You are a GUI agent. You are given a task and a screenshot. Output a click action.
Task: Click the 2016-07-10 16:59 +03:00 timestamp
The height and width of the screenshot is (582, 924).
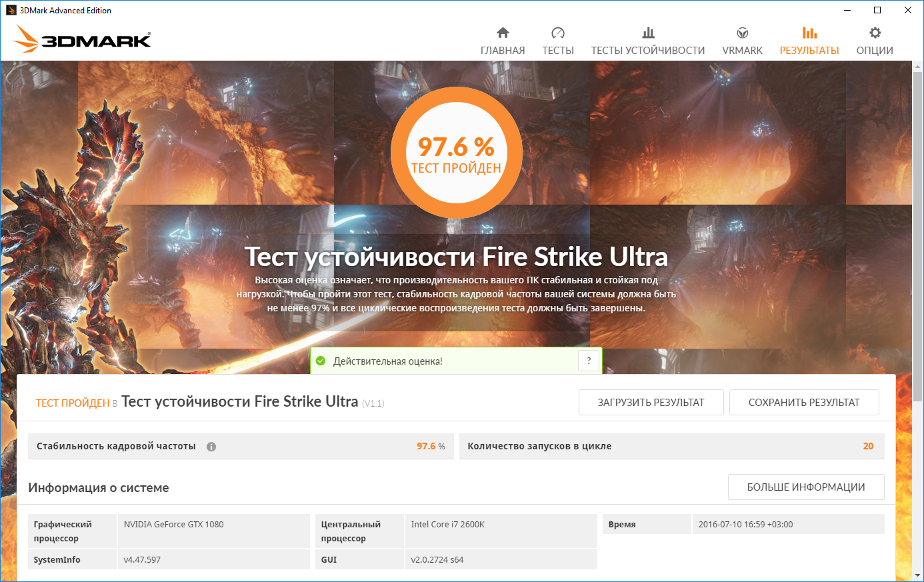(746, 525)
